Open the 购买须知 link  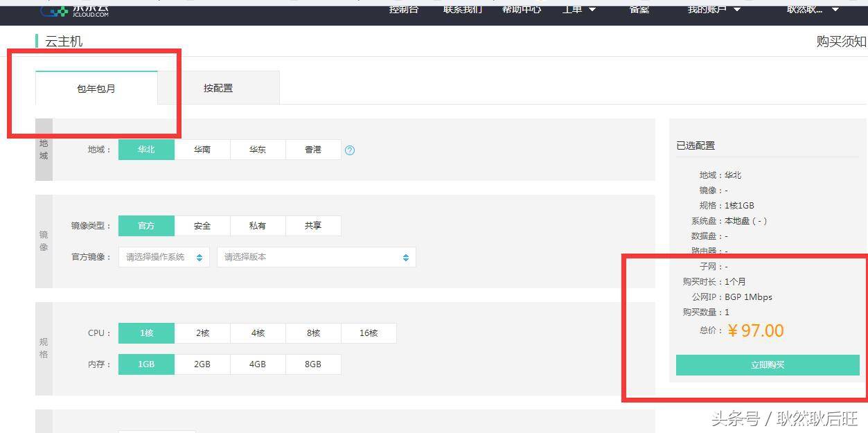[x=841, y=42]
